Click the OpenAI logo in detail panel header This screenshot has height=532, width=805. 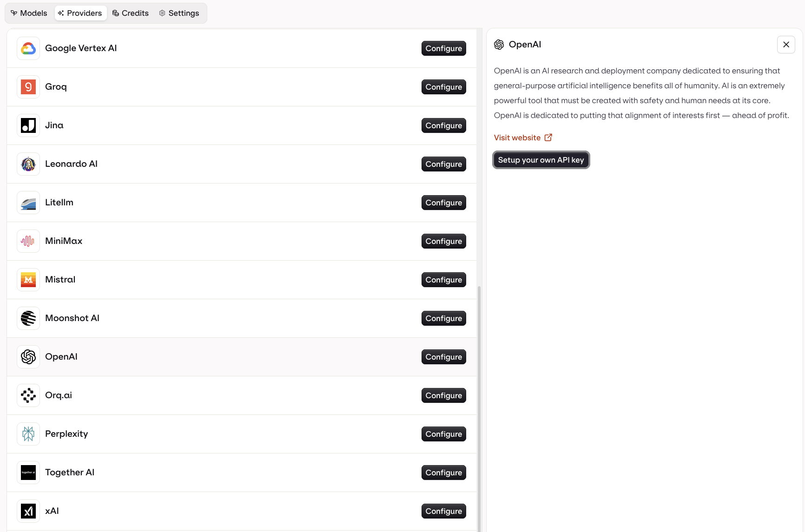click(x=499, y=45)
